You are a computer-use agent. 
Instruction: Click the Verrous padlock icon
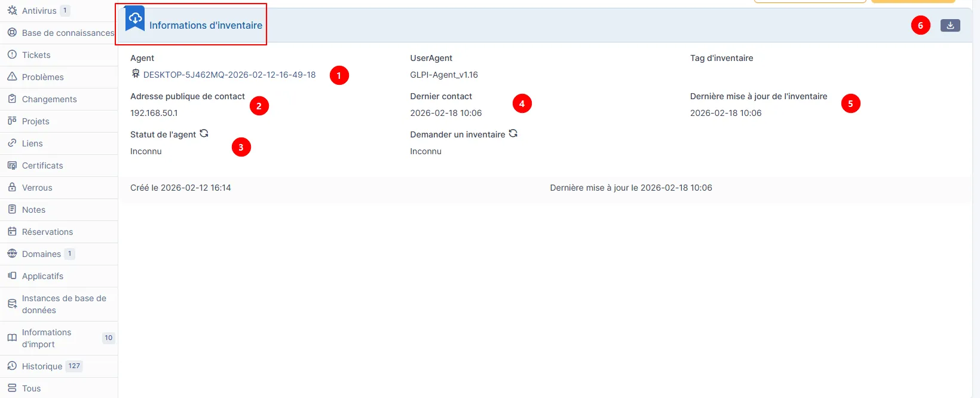click(x=12, y=188)
